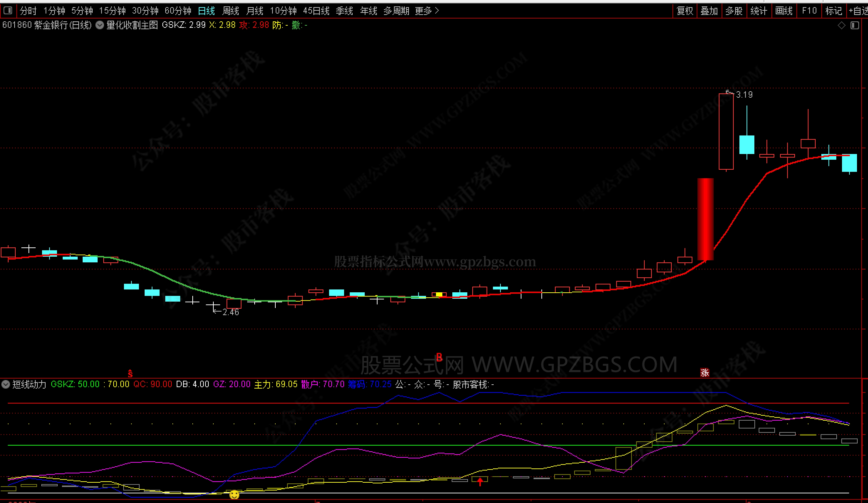Click the 攻: 2.98 value readout
The width and height of the screenshot is (868, 503).
(254, 25)
